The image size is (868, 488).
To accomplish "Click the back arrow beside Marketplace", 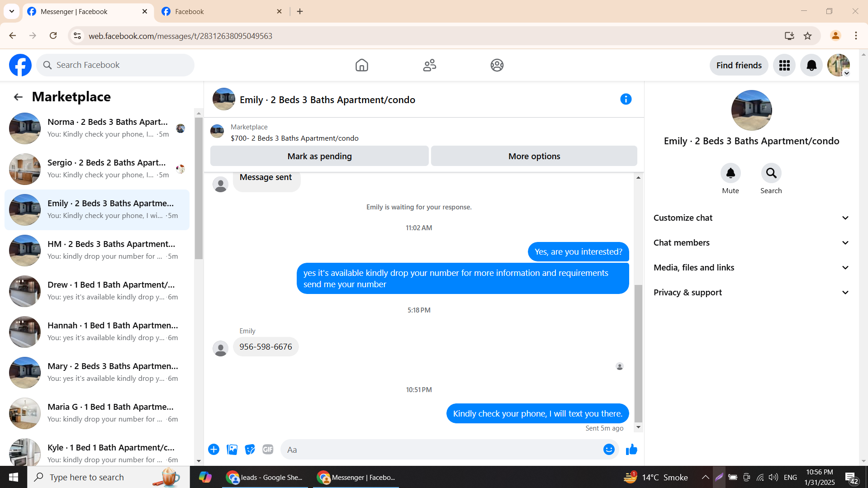I will pos(18,97).
